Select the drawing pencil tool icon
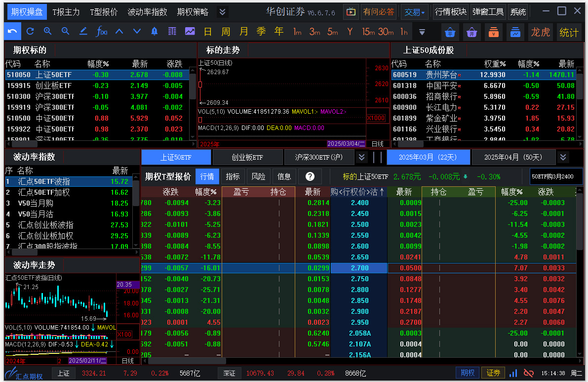The height and width of the screenshot is (382, 588). tap(83, 32)
